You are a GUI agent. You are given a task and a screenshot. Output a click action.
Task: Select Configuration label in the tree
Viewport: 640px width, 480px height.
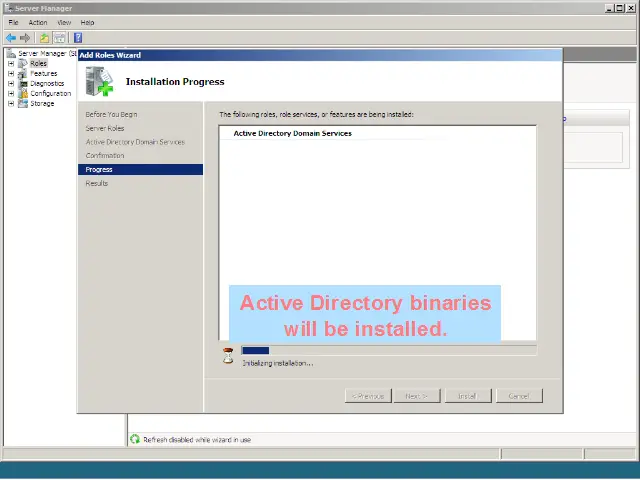click(x=51, y=93)
